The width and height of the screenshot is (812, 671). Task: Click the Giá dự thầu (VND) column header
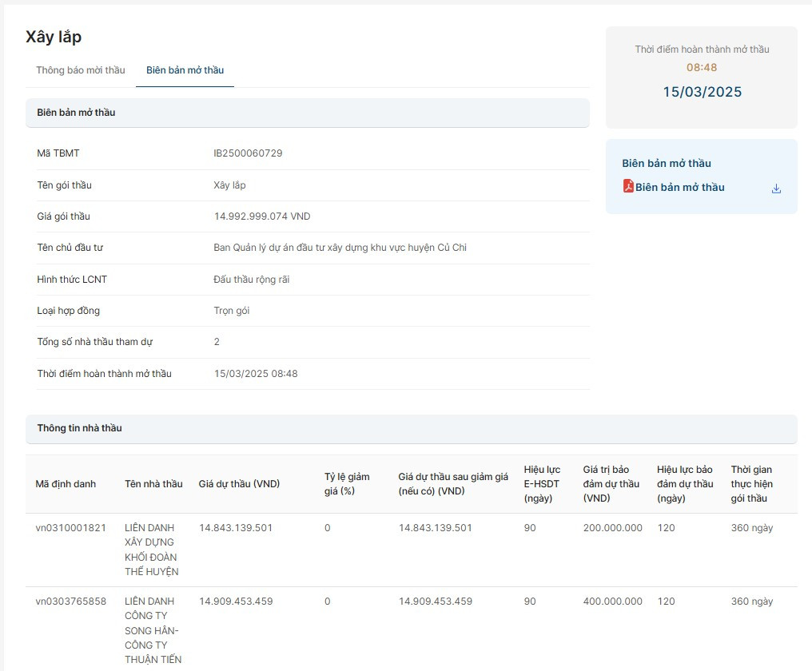click(238, 484)
